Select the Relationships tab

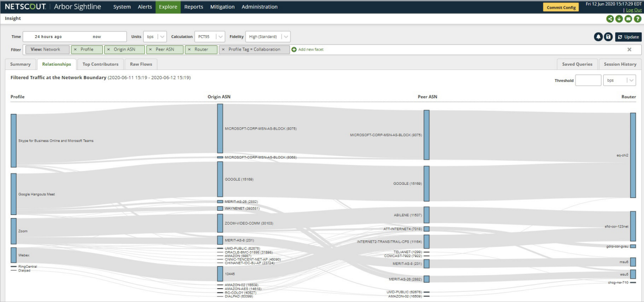coord(57,64)
